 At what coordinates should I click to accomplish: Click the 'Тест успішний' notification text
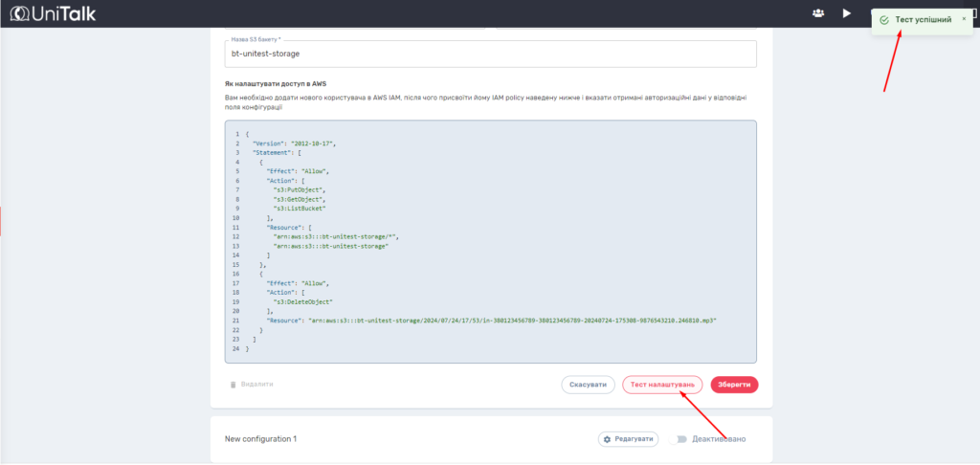tap(923, 19)
